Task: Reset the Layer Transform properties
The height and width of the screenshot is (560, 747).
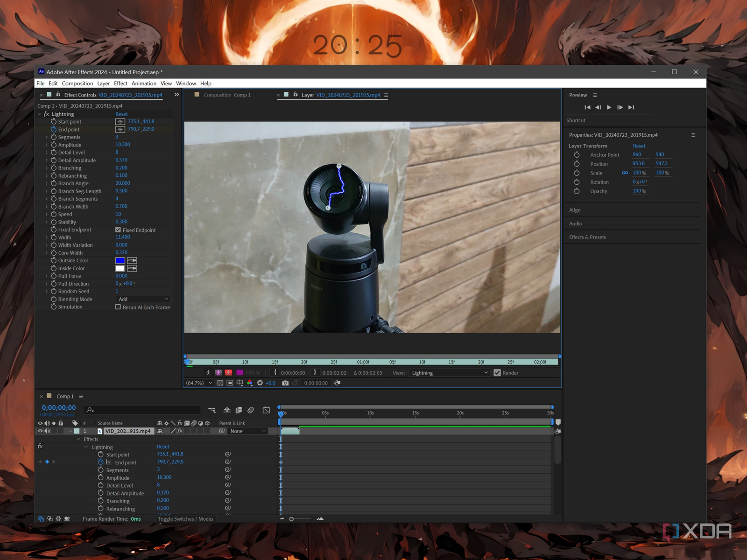Action: click(x=639, y=146)
